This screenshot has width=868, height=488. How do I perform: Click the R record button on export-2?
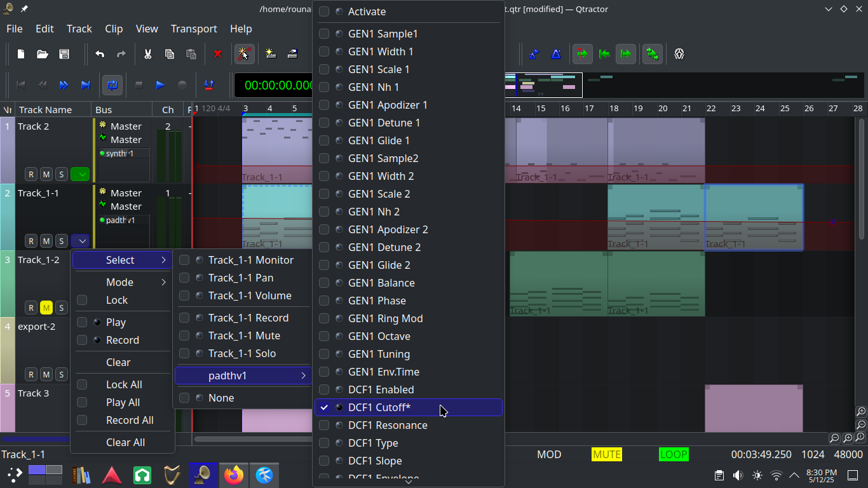coord(31,374)
